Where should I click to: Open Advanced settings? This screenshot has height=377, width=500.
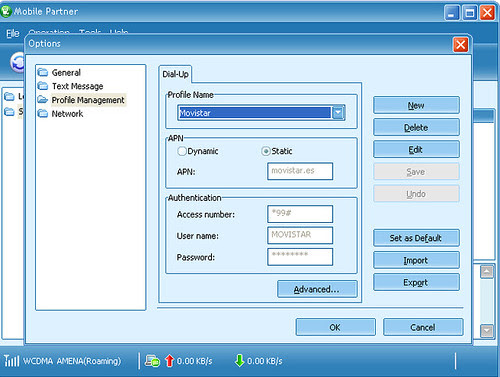[x=317, y=289]
